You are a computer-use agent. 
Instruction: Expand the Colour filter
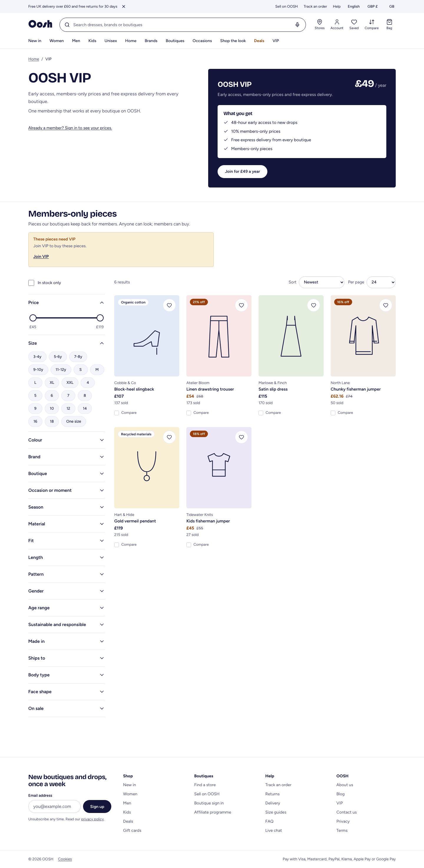[67, 440]
